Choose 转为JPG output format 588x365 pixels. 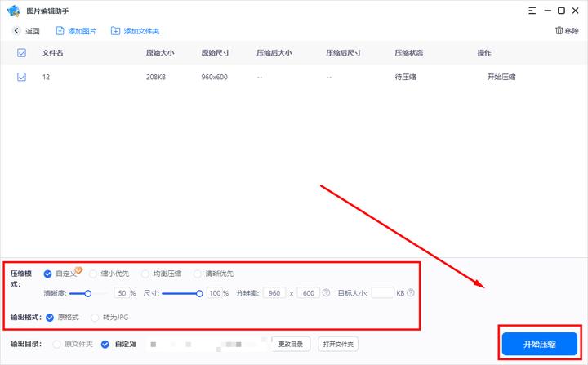click(x=95, y=318)
